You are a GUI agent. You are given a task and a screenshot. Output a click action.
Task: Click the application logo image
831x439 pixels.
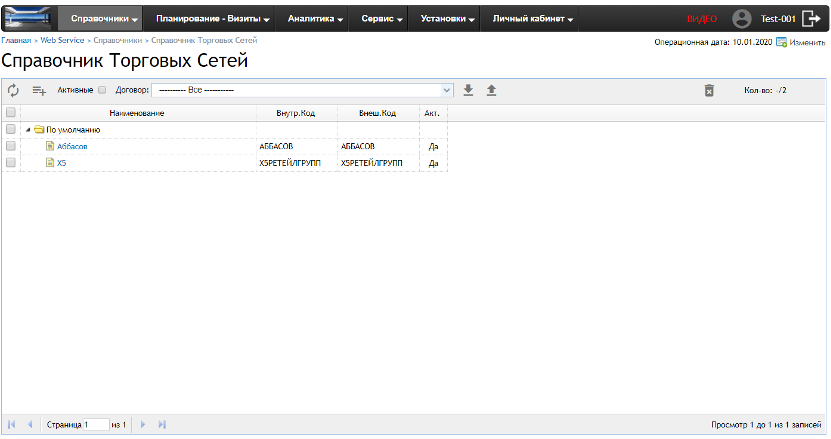point(28,19)
